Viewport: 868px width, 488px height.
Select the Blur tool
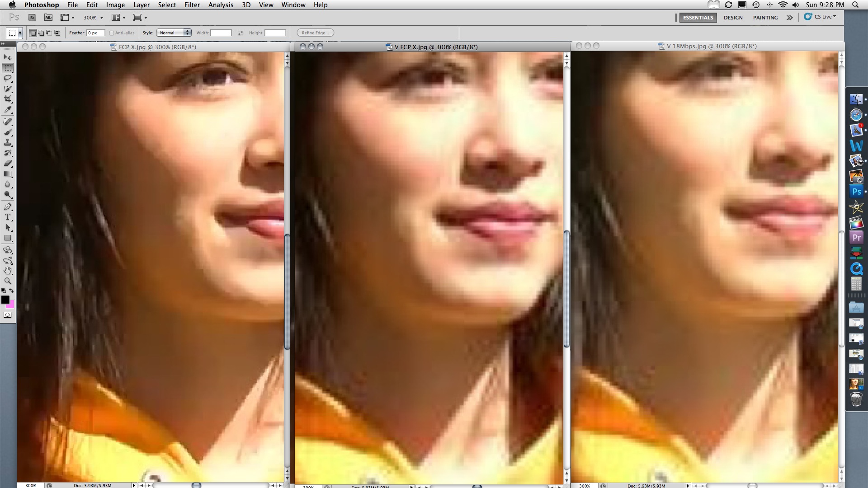(x=8, y=184)
